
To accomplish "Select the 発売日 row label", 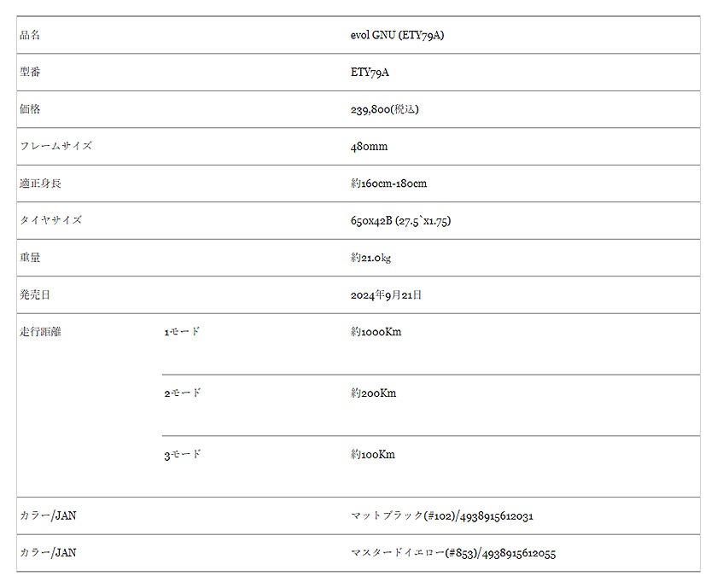I will point(35,295).
